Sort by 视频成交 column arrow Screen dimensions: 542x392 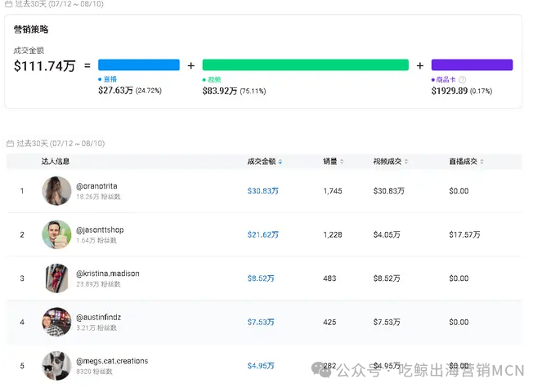click(x=406, y=162)
